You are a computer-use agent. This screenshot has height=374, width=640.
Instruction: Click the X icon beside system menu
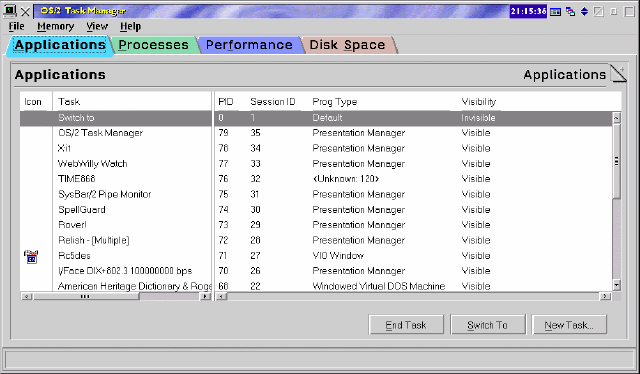click(25, 12)
